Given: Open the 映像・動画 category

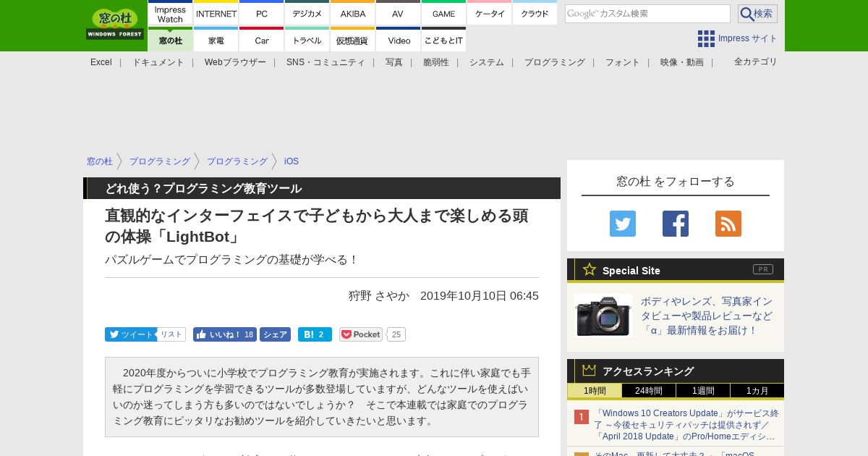Looking at the screenshot, I should click(682, 62).
